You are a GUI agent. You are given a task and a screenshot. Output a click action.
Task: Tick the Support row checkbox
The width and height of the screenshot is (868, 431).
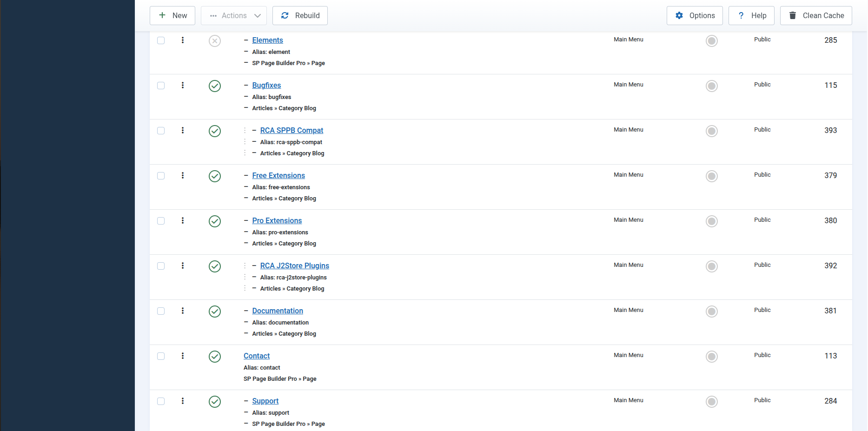161,401
